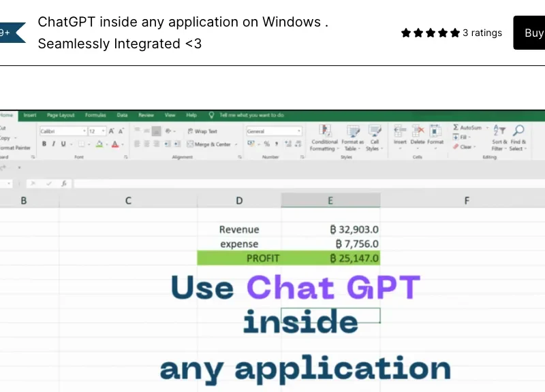Open Font group dialog launcher

(126, 157)
